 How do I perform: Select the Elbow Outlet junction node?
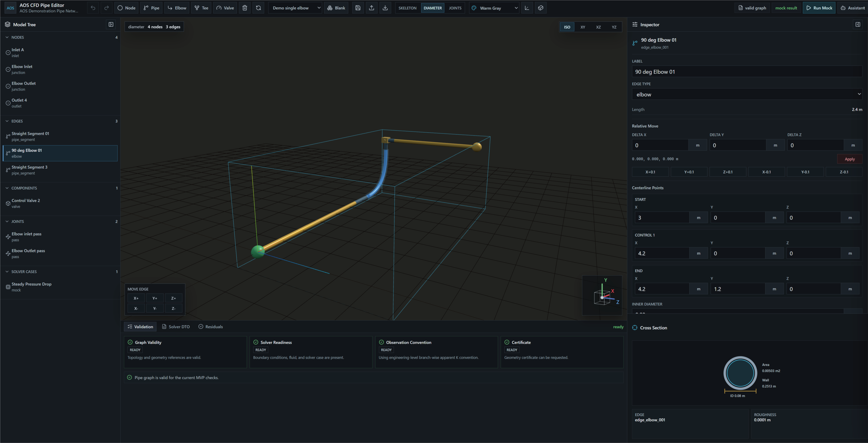tap(60, 86)
